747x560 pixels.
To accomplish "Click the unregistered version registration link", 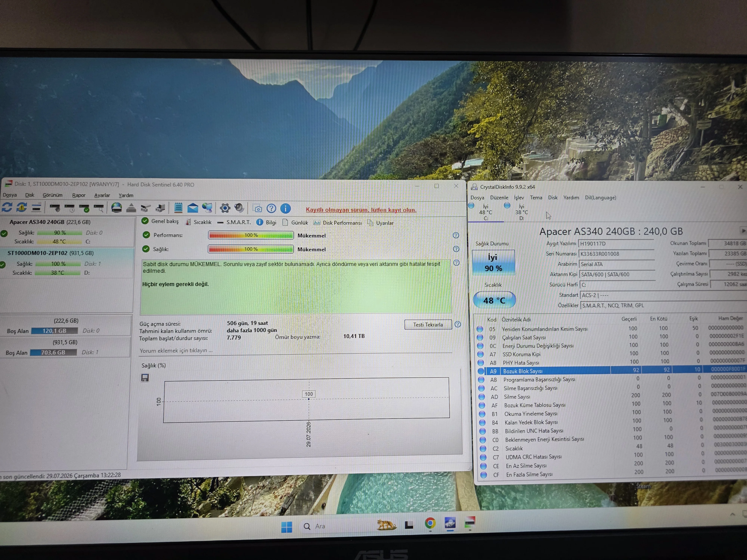I will 361,210.
